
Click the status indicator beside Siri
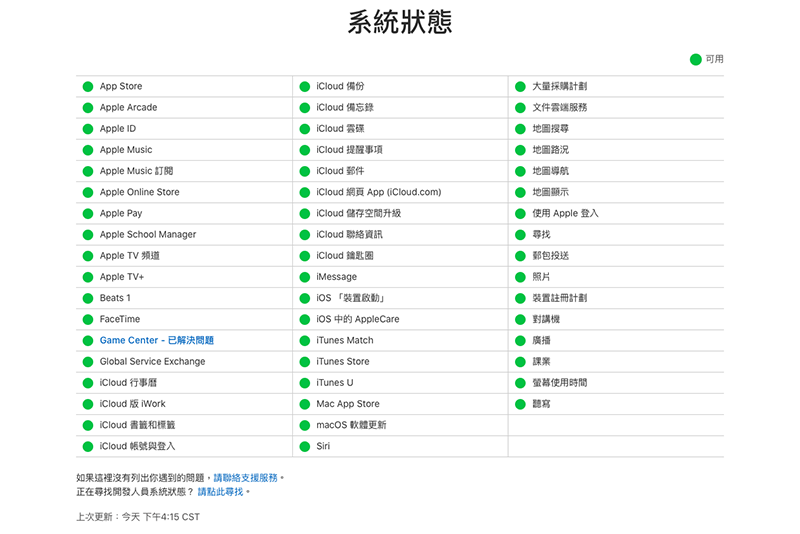tap(305, 447)
